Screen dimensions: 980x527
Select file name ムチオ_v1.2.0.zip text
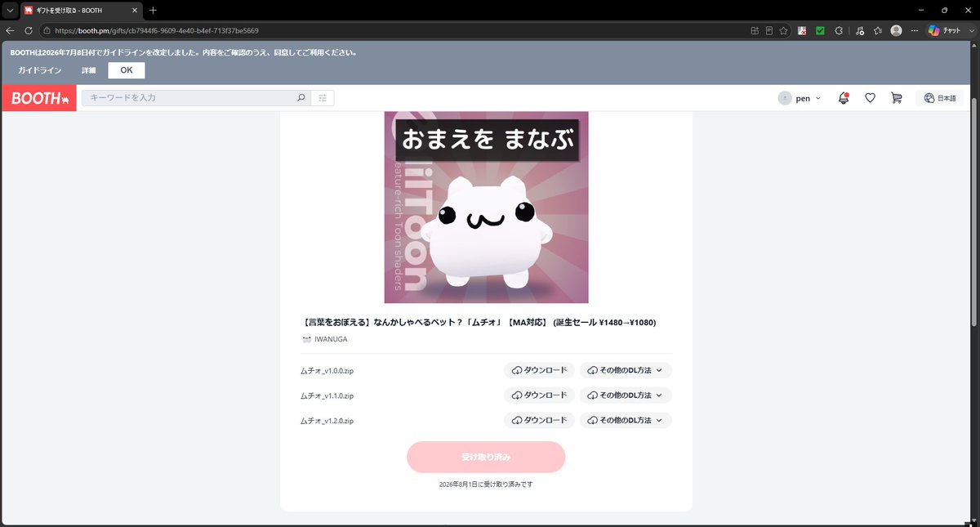coord(327,421)
